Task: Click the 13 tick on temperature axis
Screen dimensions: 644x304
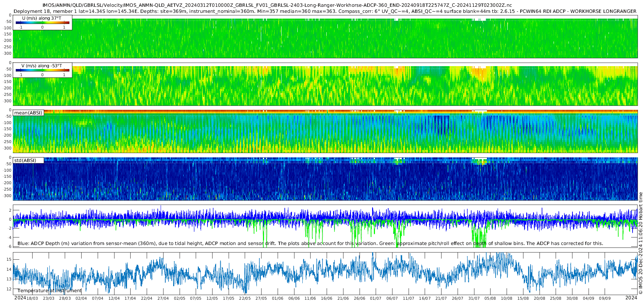Action: (9, 279)
